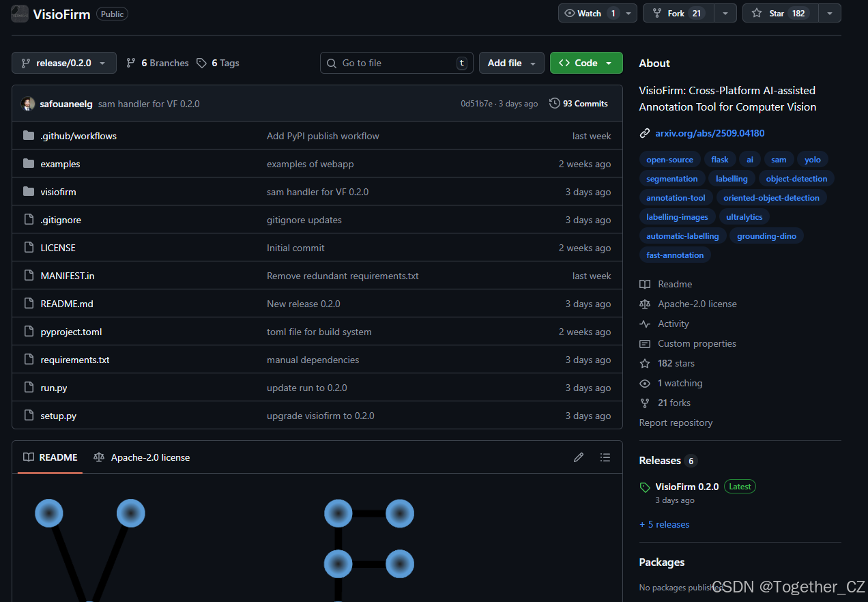868x602 pixels.
Task: Select the segmentation topic tag
Action: [672, 179]
